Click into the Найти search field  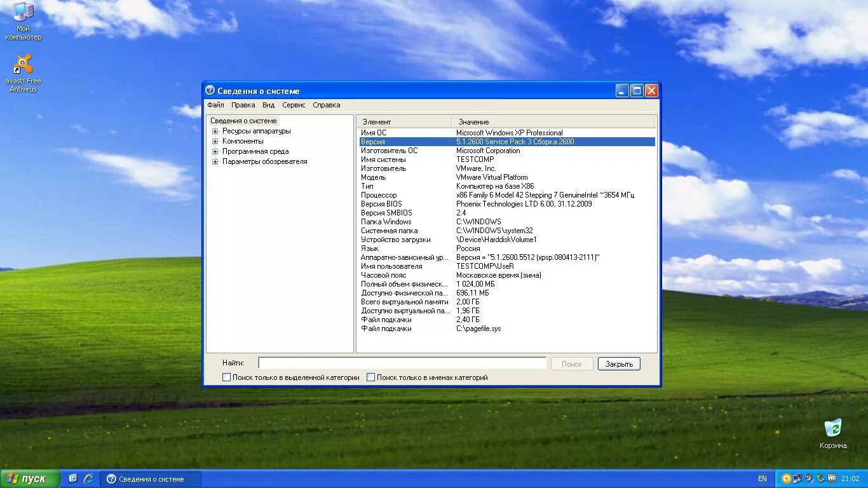point(402,363)
